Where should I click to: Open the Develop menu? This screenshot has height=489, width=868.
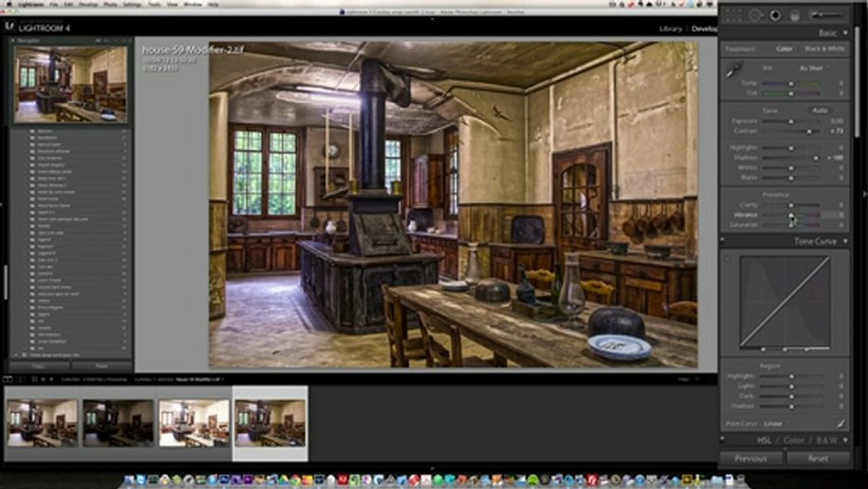click(x=88, y=4)
